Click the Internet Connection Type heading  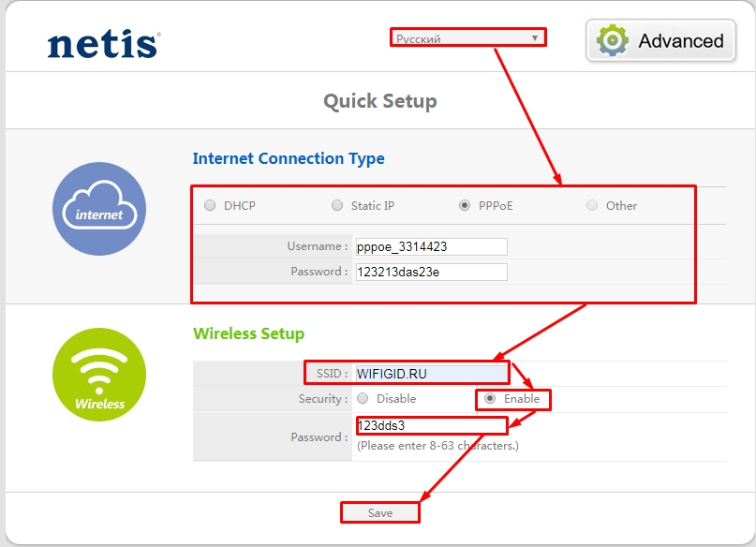click(x=289, y=158)
